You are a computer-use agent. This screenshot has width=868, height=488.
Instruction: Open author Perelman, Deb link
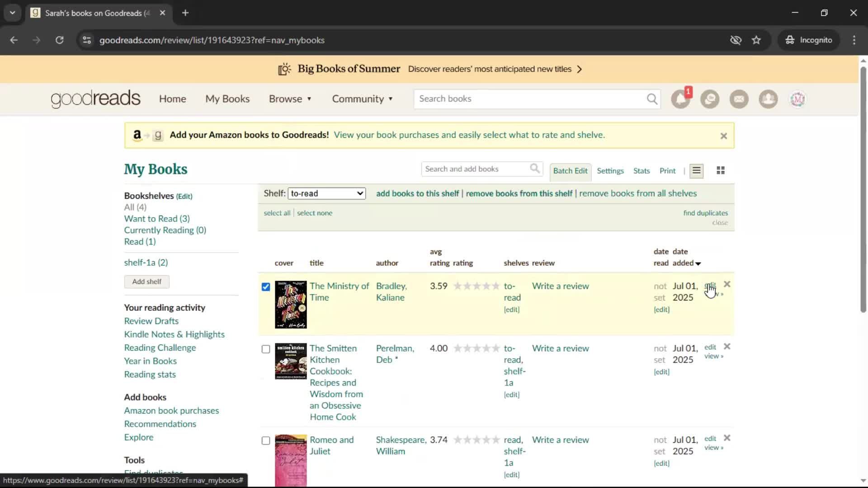click(x=395, y=354)
